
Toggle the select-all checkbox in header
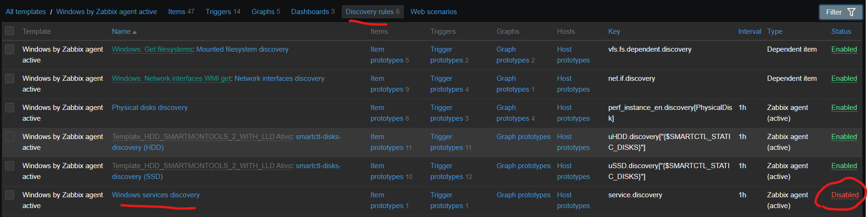tap(9, 31)
